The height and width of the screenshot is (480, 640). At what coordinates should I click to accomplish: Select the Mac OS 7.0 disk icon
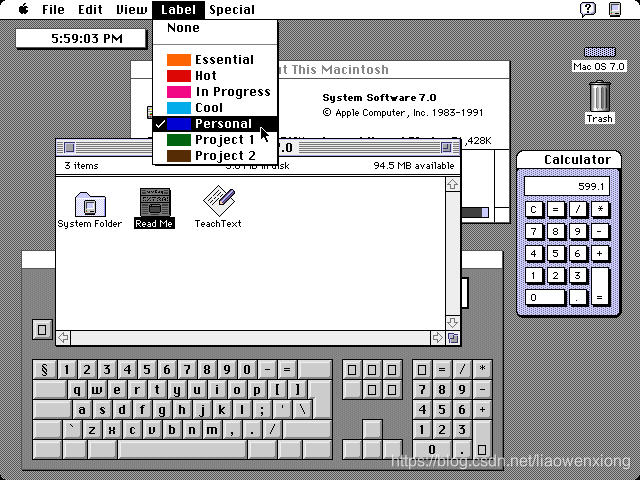pos(599,60)
